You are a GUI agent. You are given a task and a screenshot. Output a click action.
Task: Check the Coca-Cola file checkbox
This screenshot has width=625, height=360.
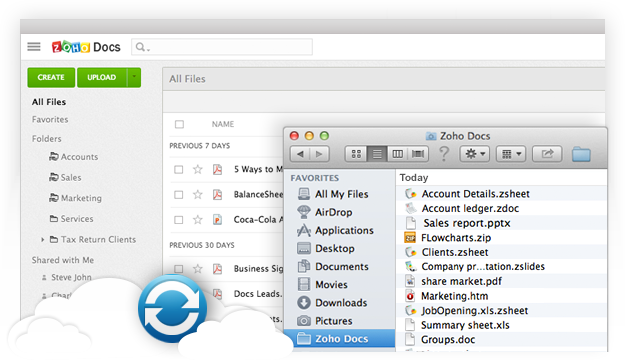click(x=179, y=220)
